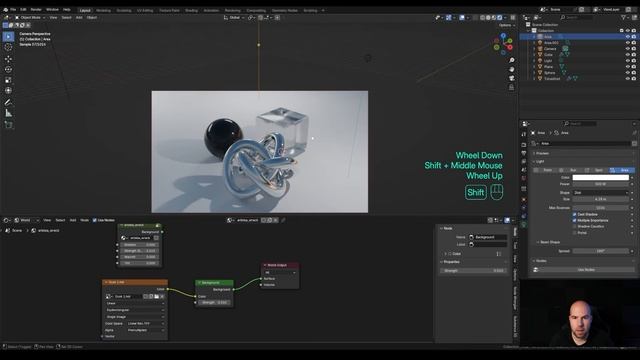Open the World properties tab icon
This screenshot has width=640, height=360.
[x=524, y=178]
